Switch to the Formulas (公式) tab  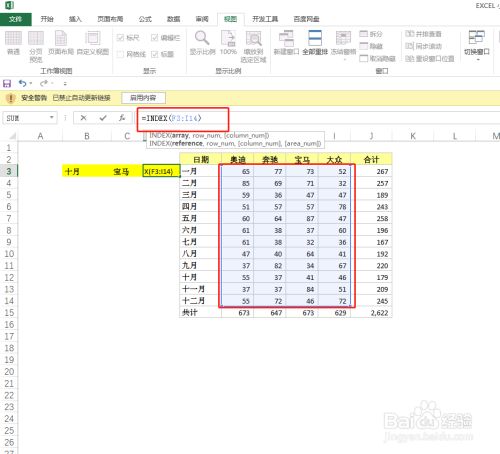[x=145, y=19]
